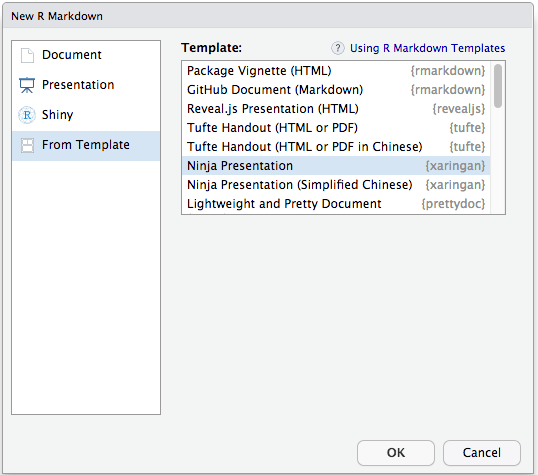Image resolution: width=538 pixels, height=475 pixels.
Task: Choose Package Vignette (HTML) template
Action: click(336, 71)
